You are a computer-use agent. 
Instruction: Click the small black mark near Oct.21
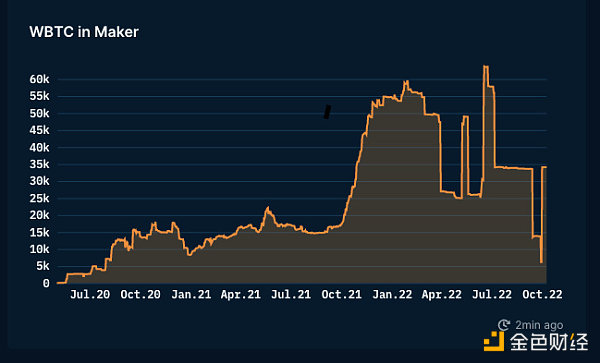328,112
